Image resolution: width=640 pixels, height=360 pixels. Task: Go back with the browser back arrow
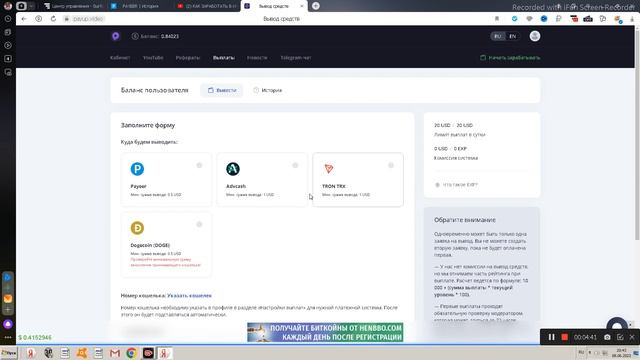pyautogui.click(x=24, y=19)
